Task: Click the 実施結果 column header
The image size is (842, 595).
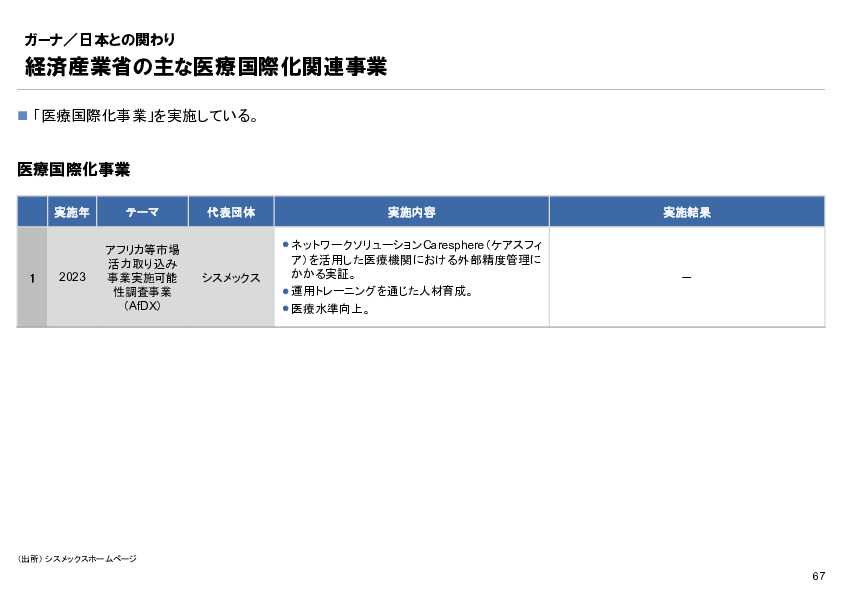Action: tap(685, 211)
